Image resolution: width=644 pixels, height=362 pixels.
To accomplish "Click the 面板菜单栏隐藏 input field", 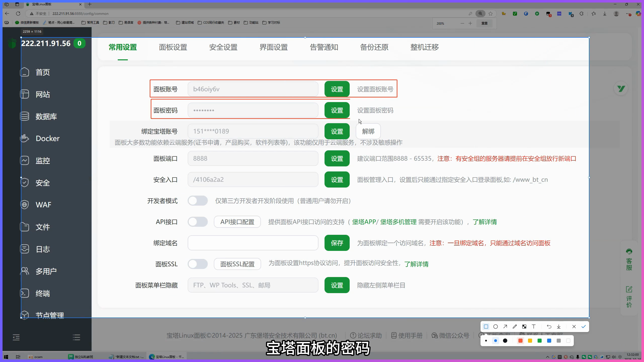I will (253, 285).
